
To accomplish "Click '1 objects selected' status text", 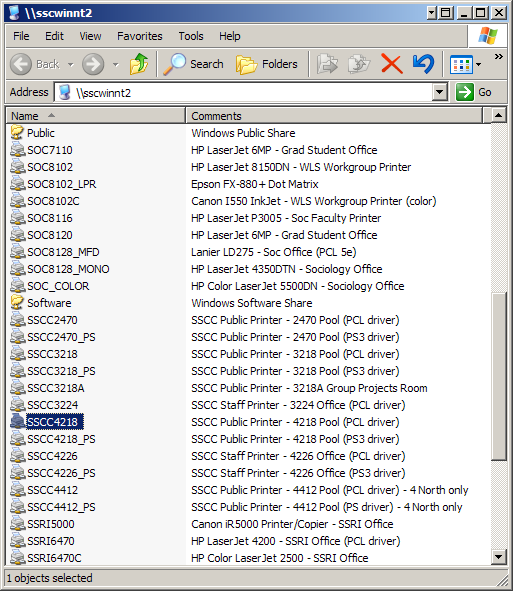I will 49,578.
